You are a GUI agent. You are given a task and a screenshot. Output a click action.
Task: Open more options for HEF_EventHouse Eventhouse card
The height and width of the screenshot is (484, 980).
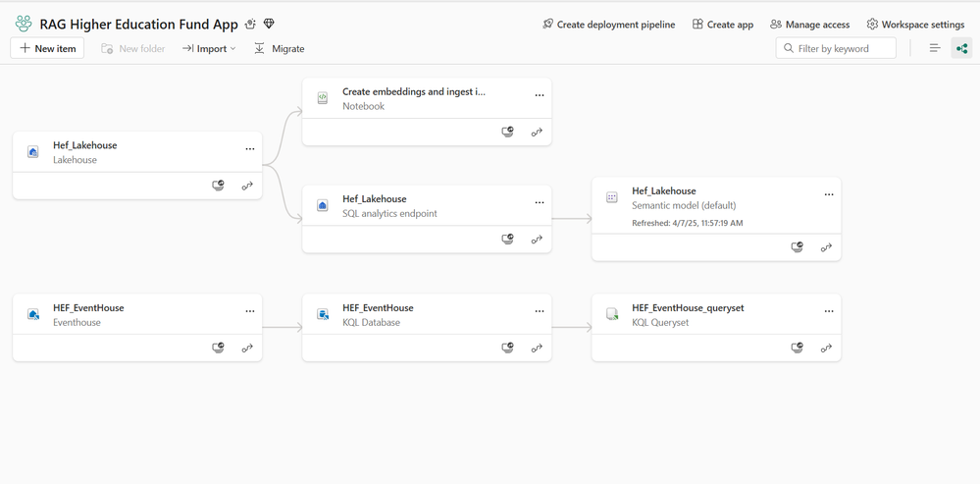(250, 311)
